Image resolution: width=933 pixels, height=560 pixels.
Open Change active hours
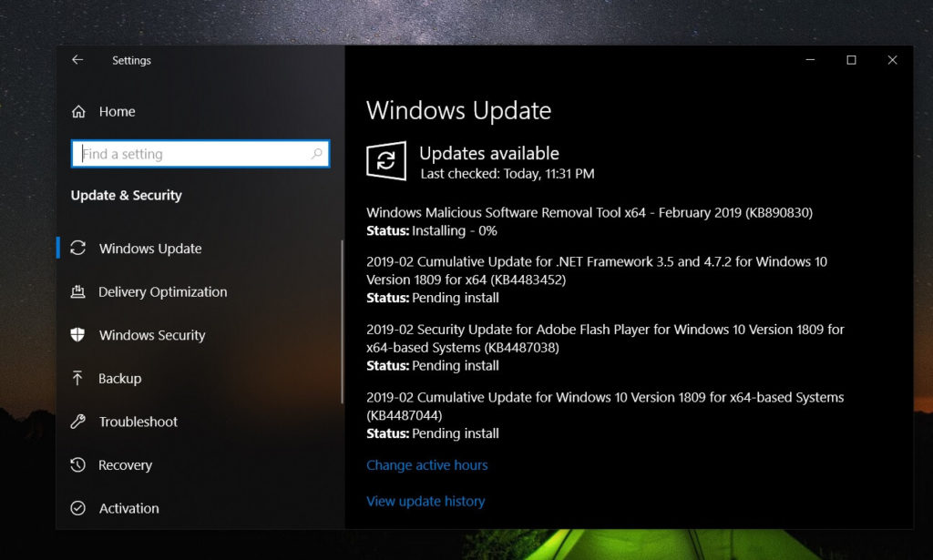426,464
